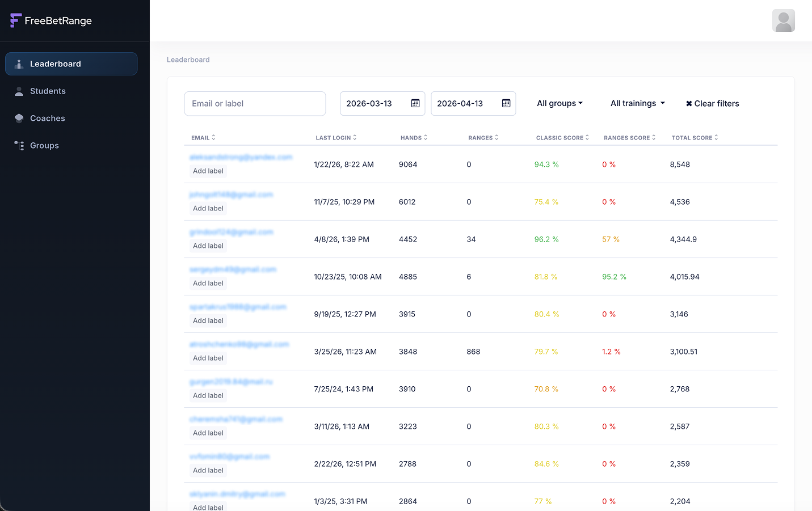Open calendar picker for end date 2026-04-13
This screenshot has width=812, height=511.
(506, 104)
